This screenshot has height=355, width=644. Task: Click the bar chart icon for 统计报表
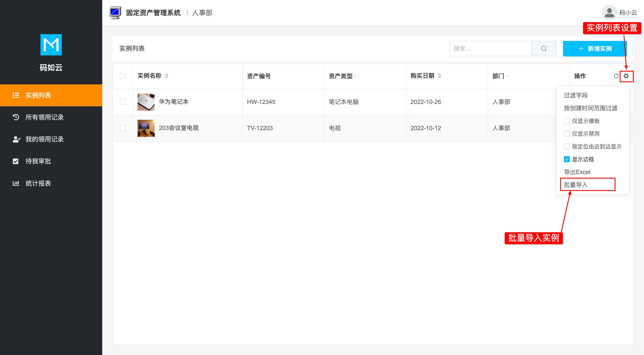click(x=16, y=183)
